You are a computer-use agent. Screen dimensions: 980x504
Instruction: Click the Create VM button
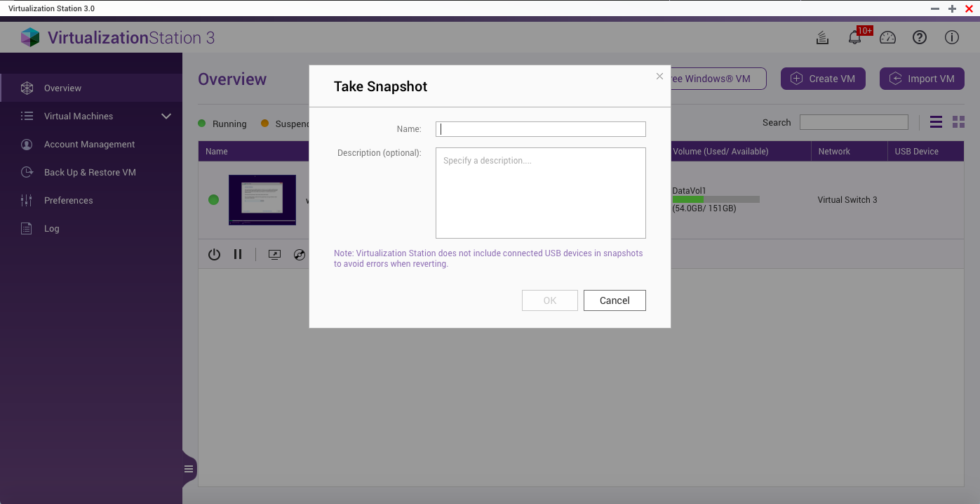[823, 79]
